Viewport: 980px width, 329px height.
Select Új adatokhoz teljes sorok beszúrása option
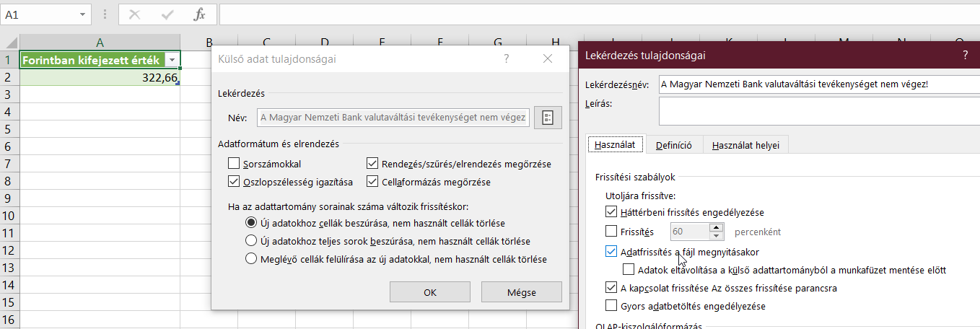click(251, 241)
